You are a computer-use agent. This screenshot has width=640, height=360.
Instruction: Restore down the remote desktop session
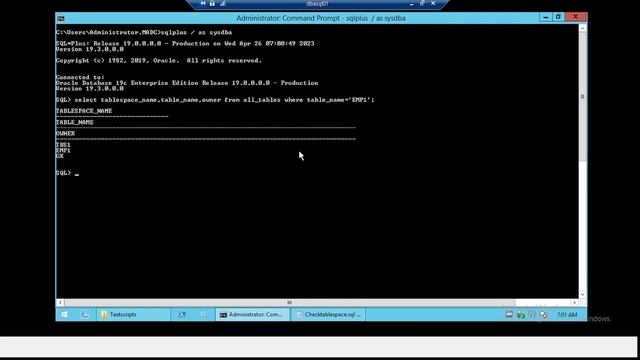422,3
